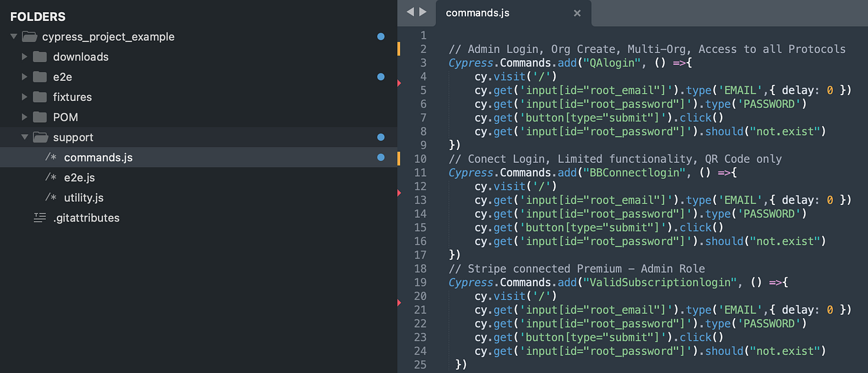Click the forward navigation arrow above the editor
The image size is (868, 373).
click(x=423, y=11)
